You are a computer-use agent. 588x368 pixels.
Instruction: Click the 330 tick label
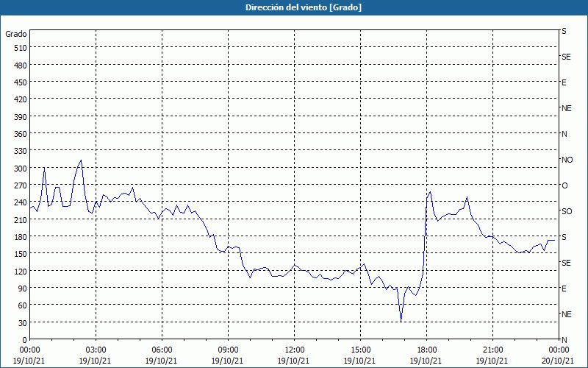21,151
